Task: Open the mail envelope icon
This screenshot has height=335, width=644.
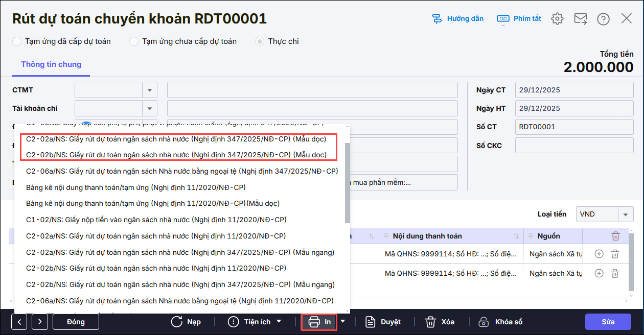Action: tap(580, 19)
